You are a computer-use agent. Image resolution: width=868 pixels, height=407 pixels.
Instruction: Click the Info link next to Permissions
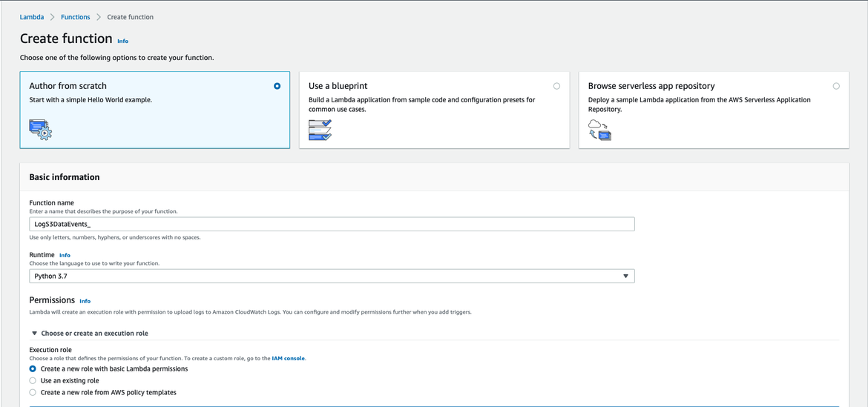click(85, 301)
